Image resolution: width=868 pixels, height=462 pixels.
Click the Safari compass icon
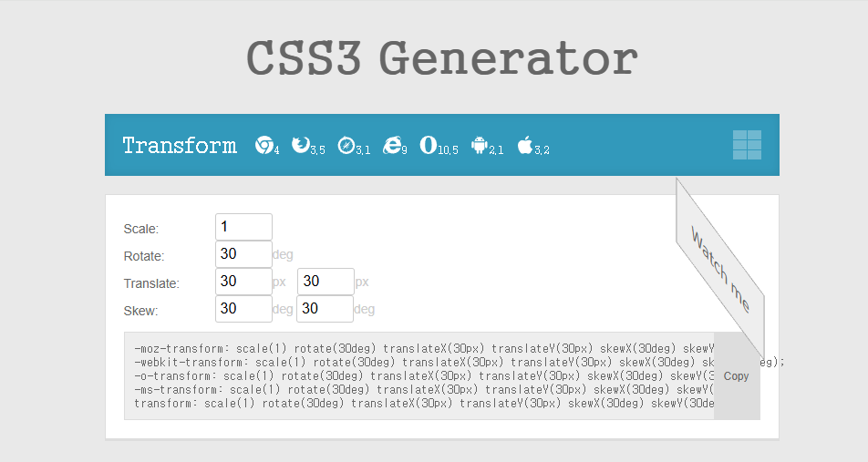click(x=346, y=145)
